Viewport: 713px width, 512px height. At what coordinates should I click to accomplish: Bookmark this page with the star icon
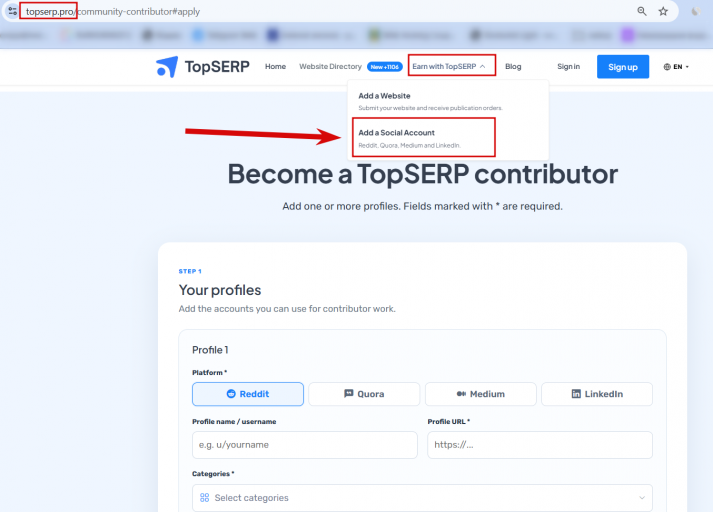pyautogui.click(x=663, y=11)
